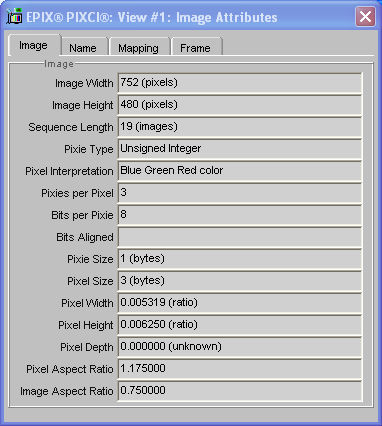Click the EPIX app icon in title bar
This screenshot has width=382, height=426.
[14, 17]
